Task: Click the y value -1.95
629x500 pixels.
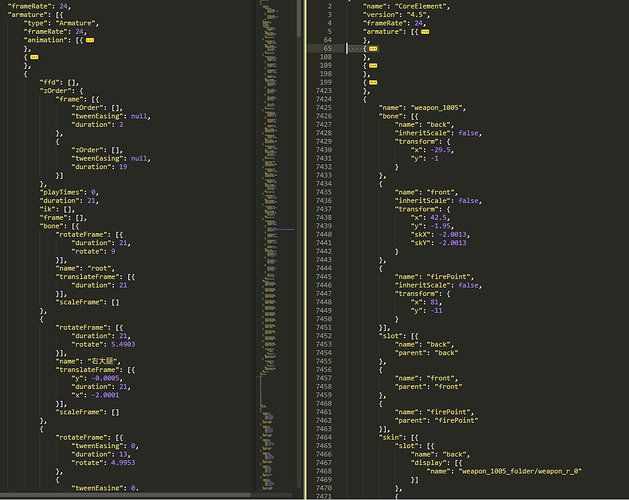Action: 441,226
